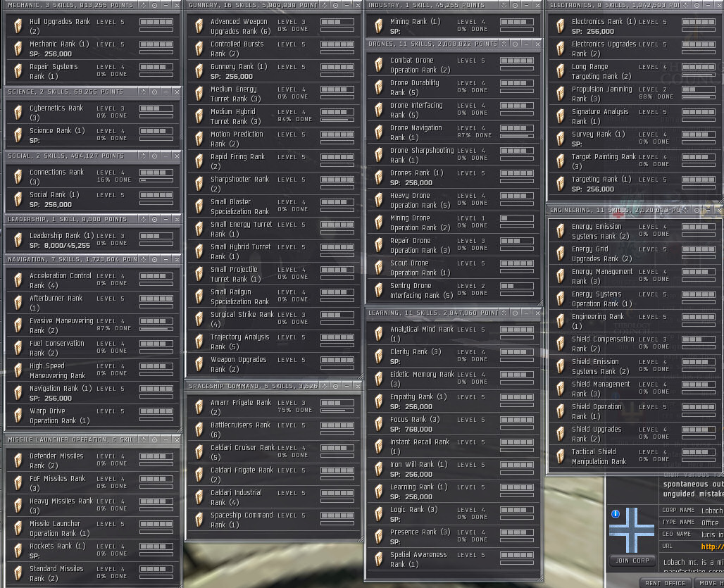Select the Target Painting skill book icon
Screen dimensions: 724x588
coord(560,161)
